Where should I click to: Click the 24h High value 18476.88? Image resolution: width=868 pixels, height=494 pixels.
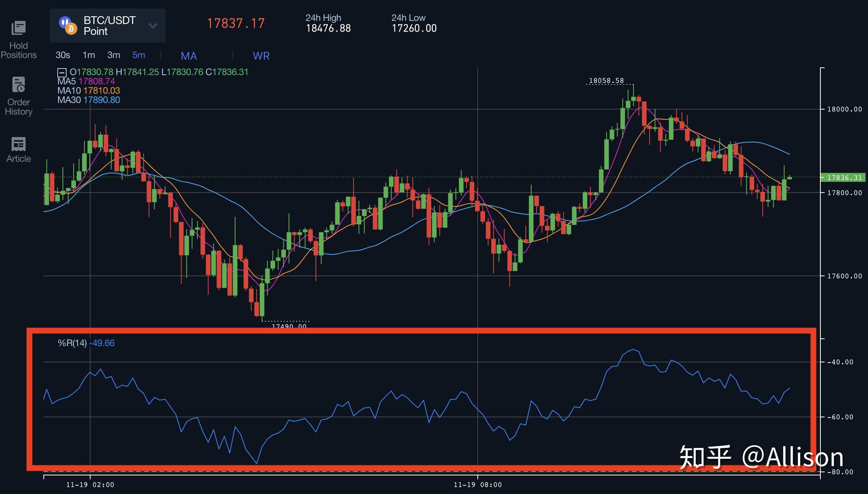(329, 28)
